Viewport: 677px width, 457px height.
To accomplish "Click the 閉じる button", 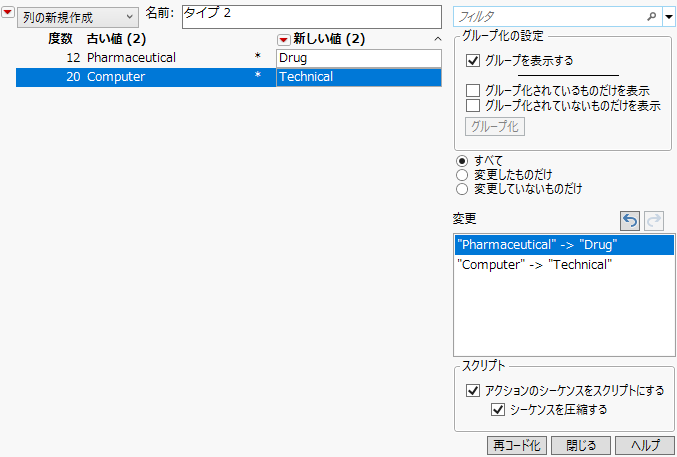I will [580, 445].
